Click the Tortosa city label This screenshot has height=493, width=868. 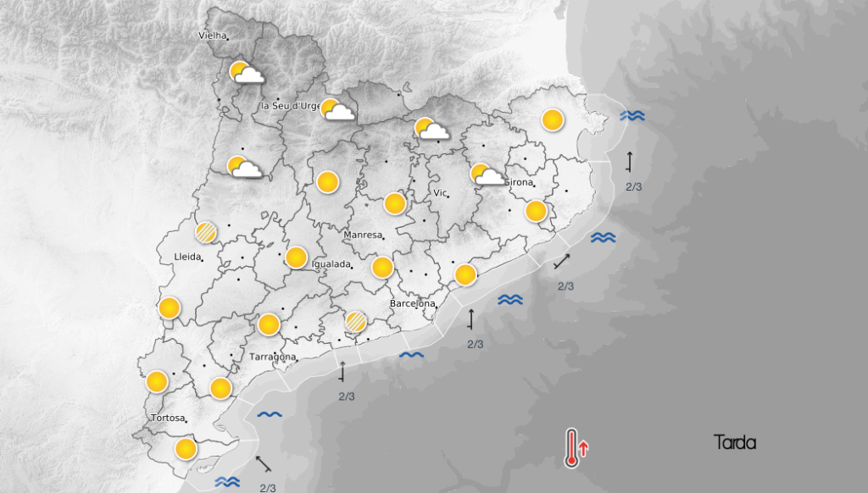(x=168, y=418)
